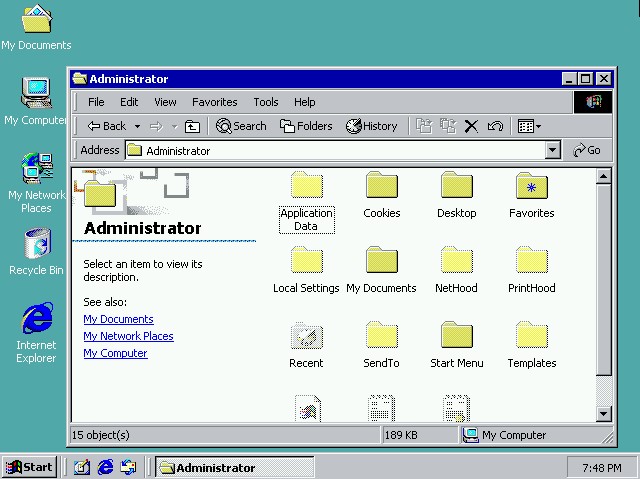The width and height of the screenshot is (640, 479).
Task: Open the Favorites menu
Action: click(215, 102)
